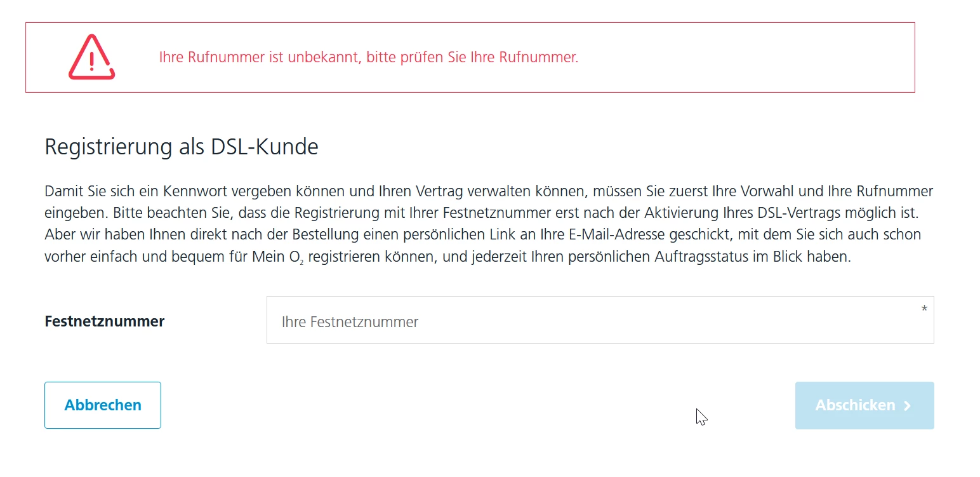Viewport: 980px width, 477px height.
Task: Click the red warning triangle icon
Action: (91, 58)
